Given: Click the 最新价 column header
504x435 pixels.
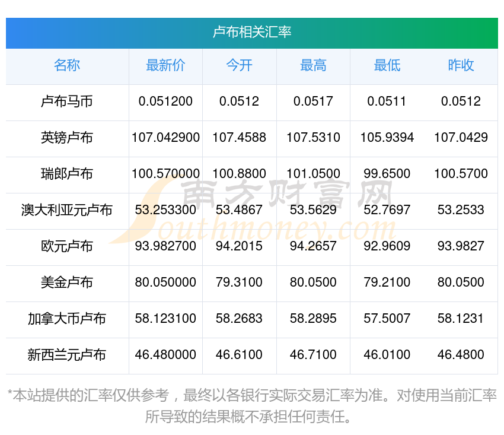Looking at the screenshot, I should click(165, 65).
